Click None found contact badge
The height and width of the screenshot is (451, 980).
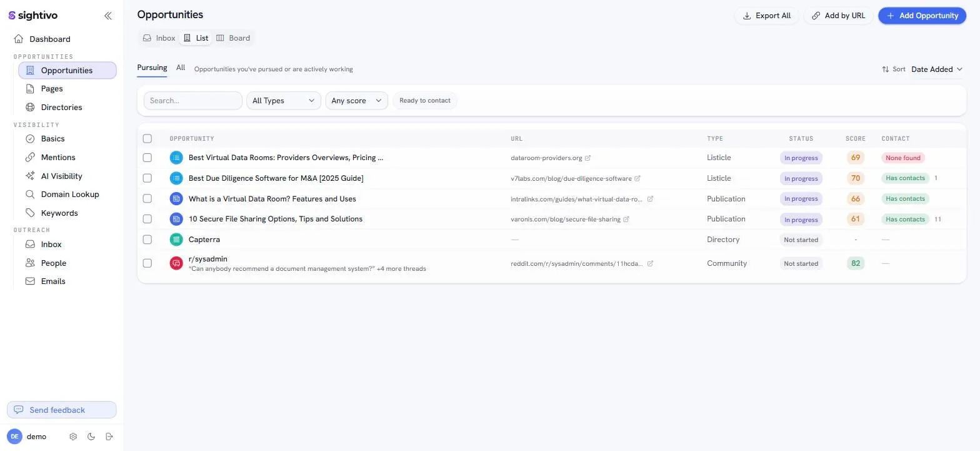point(903,158)
